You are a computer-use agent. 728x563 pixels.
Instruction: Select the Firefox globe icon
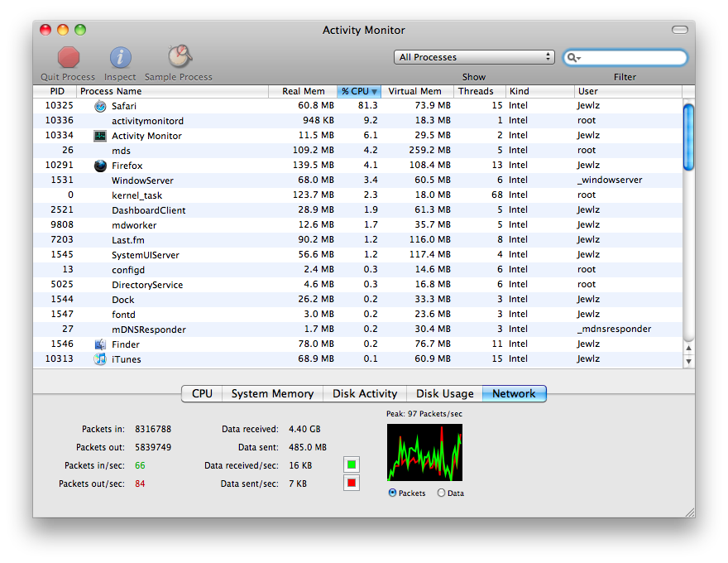click(100, 166)
